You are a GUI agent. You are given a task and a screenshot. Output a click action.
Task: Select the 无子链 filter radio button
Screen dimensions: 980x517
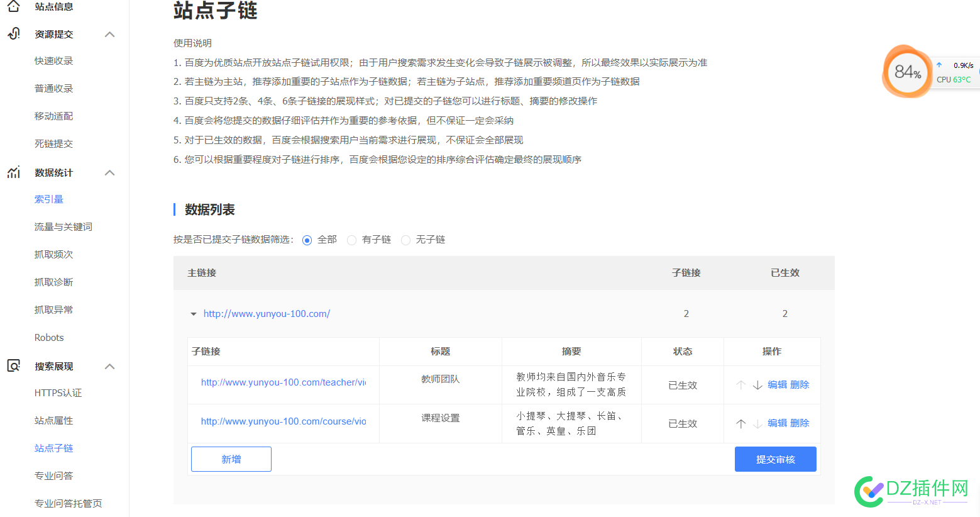pyautogui.click(x=405, y=240)
